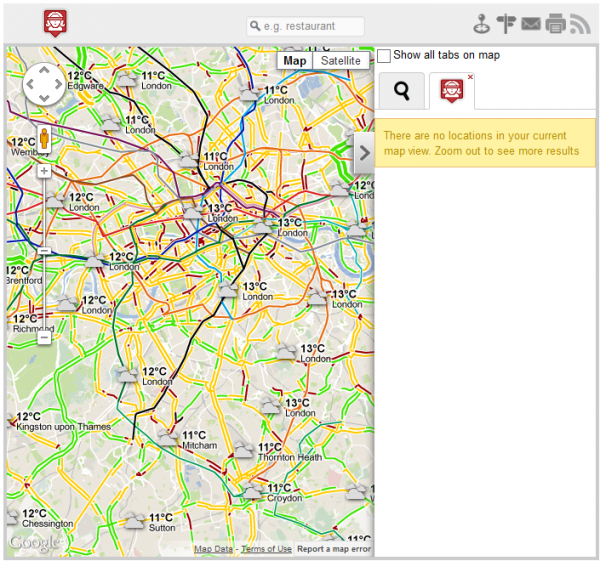
Task: Click the Google logo on the map
Action: [x=34, y=543]
